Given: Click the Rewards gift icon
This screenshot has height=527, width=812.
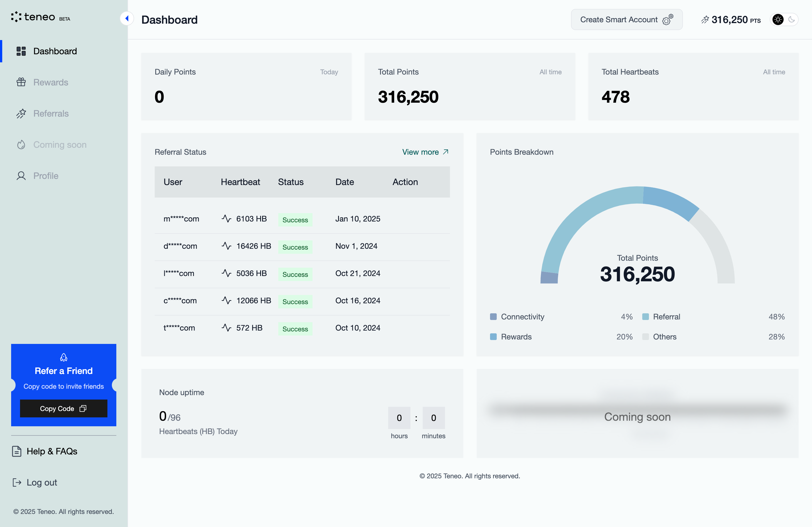Looking at the screenshot, I should (x=21, y=82).
